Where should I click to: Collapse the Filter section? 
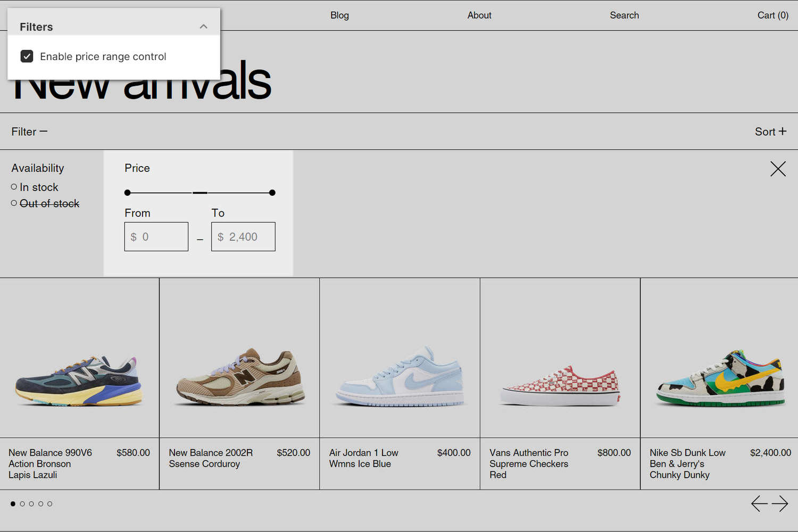coord(29,131)
